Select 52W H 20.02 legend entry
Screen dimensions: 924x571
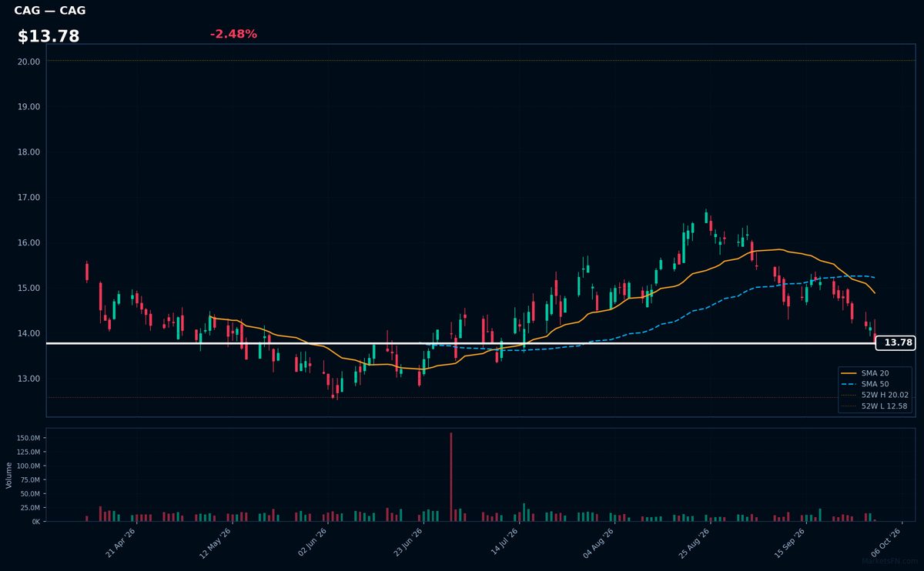click(x=875, y=395)
